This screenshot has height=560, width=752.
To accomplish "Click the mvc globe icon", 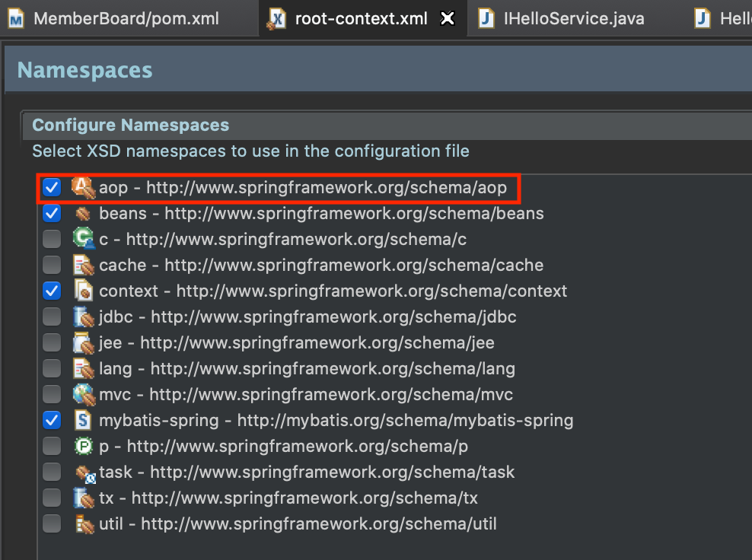I will (84, 395).
